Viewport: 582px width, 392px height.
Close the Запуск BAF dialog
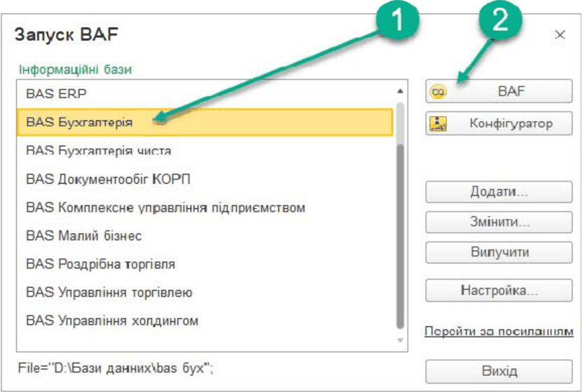pyautogui.click(x=560, y=35)
